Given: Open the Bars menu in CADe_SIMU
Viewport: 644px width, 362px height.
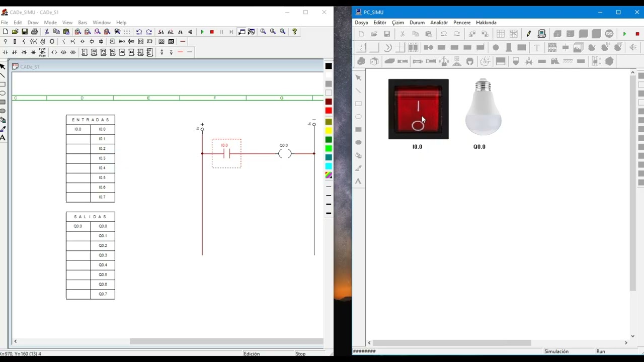Looking at the screenshot, I should coord(83,23).
